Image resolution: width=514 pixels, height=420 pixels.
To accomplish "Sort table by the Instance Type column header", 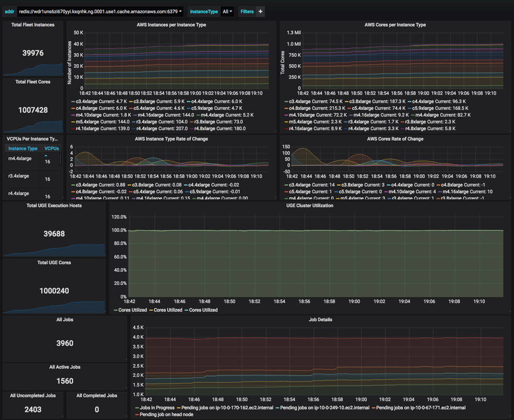I will tap(23, 149).
